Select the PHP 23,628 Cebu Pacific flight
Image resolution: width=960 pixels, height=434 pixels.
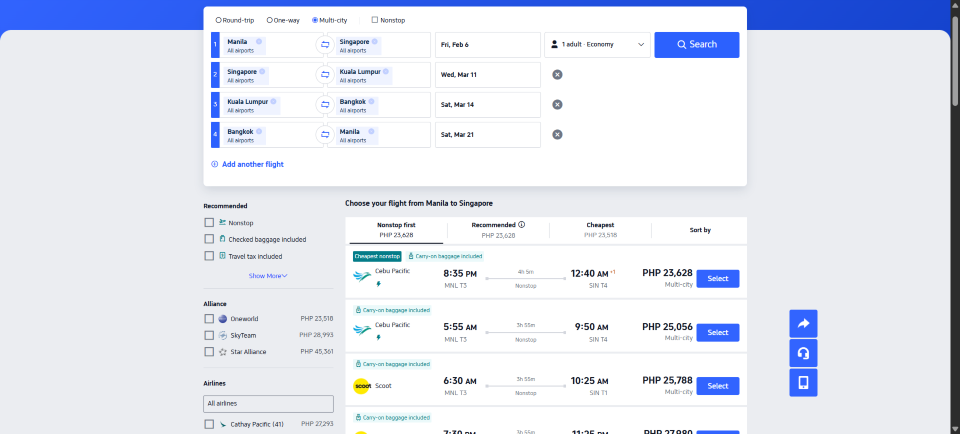718,279
